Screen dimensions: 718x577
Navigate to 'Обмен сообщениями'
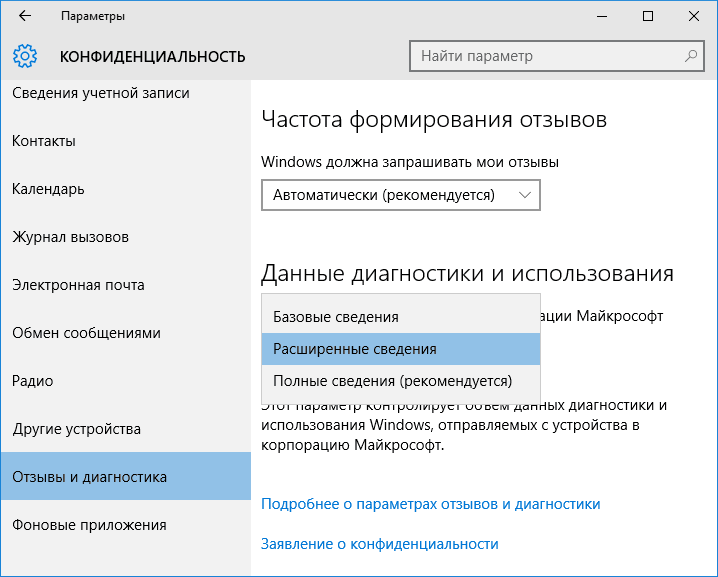click(86, 333)
